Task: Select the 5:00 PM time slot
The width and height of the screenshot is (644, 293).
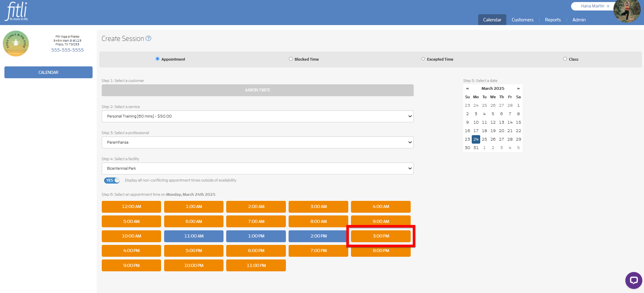Action: tap(194, 251)
